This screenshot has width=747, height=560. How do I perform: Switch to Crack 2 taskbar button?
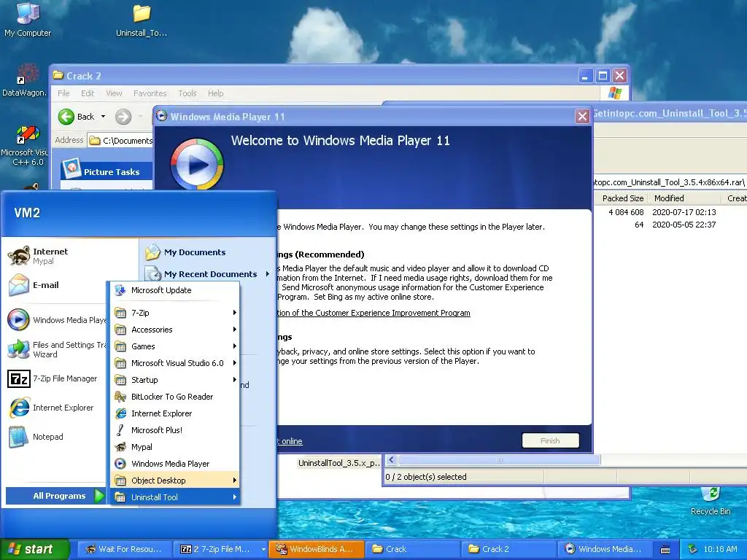pos(508,549)
